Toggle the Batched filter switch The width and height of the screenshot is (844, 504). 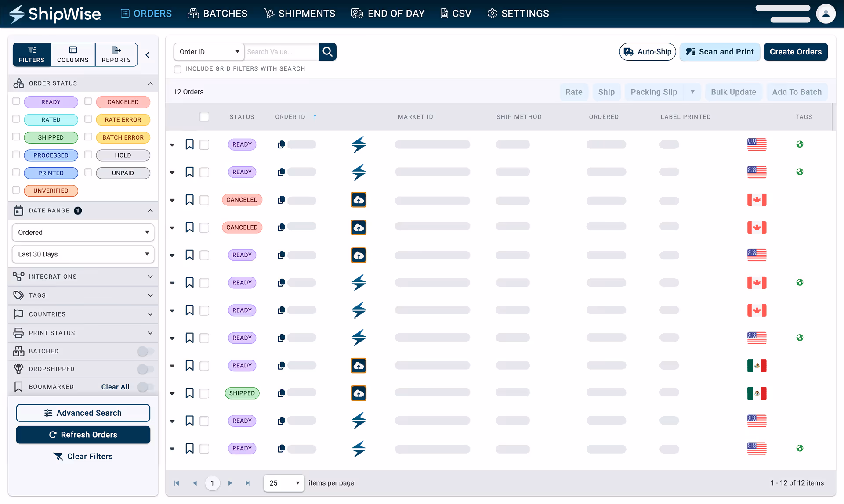145,351
